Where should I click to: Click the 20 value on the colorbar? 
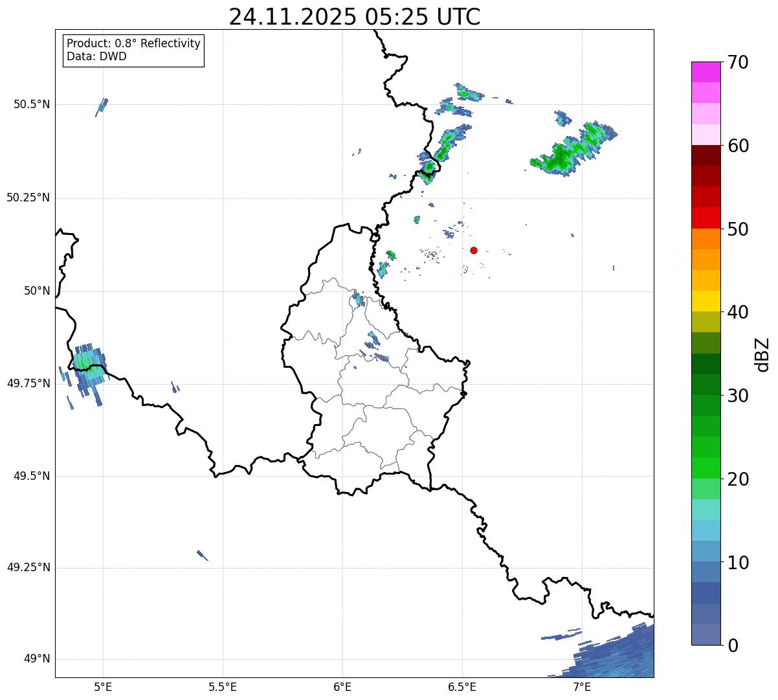pyautogui.click(x=738, y=479)
